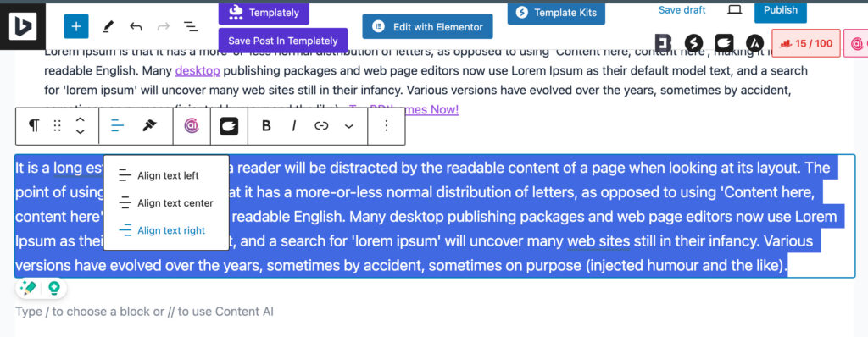Toggle the link button in toolbar
The width and height of the screenshot is (868, 337).
click(x=321, y=126)
